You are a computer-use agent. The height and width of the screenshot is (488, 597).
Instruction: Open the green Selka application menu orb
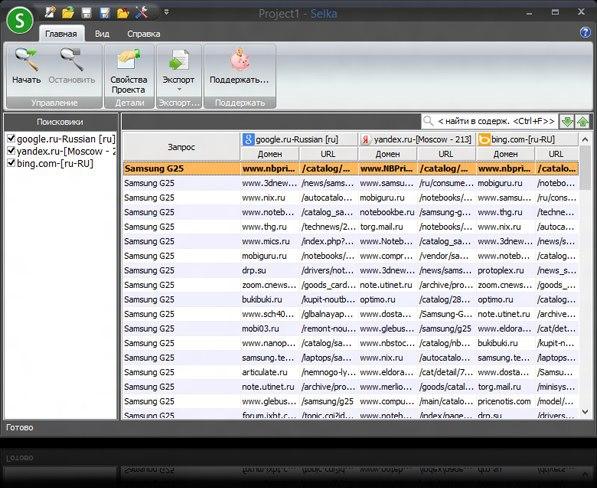[20, 21]
